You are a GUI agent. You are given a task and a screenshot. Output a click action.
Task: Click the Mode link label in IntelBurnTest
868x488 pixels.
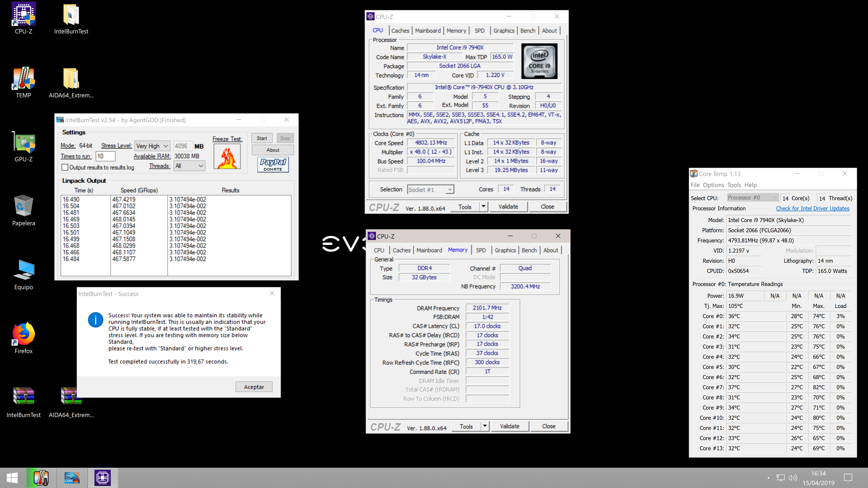[x=68, y=145]
